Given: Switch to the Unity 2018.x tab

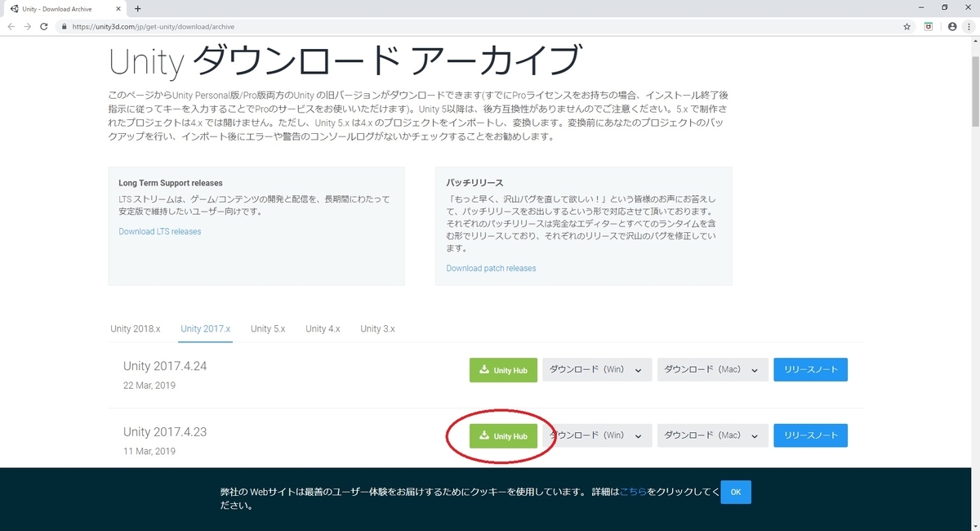Looking at the screenshot, I should (x=136, y=328).
